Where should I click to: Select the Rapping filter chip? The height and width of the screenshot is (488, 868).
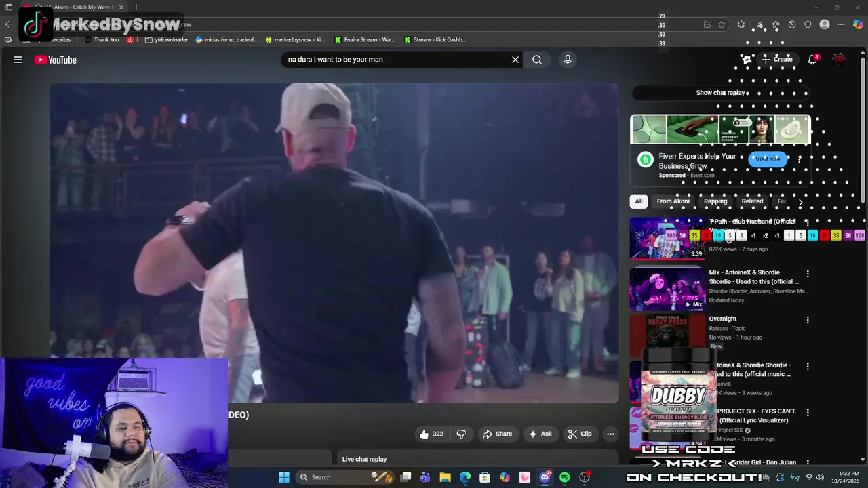[x=715, y=201]
